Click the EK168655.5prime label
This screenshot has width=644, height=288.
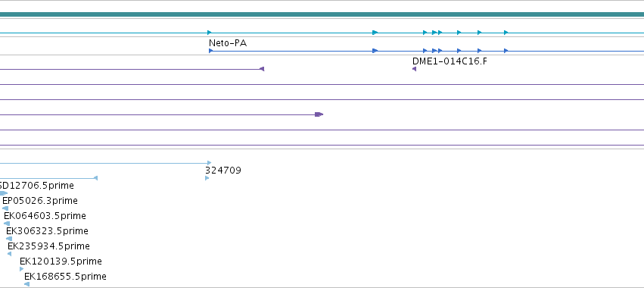tap(65, 277)
